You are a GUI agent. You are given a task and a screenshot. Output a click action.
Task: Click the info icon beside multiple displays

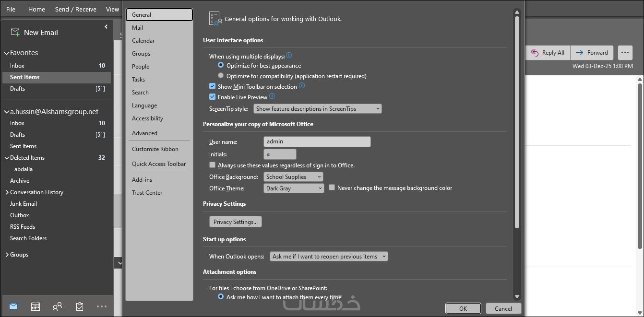(x=289, y=56)
